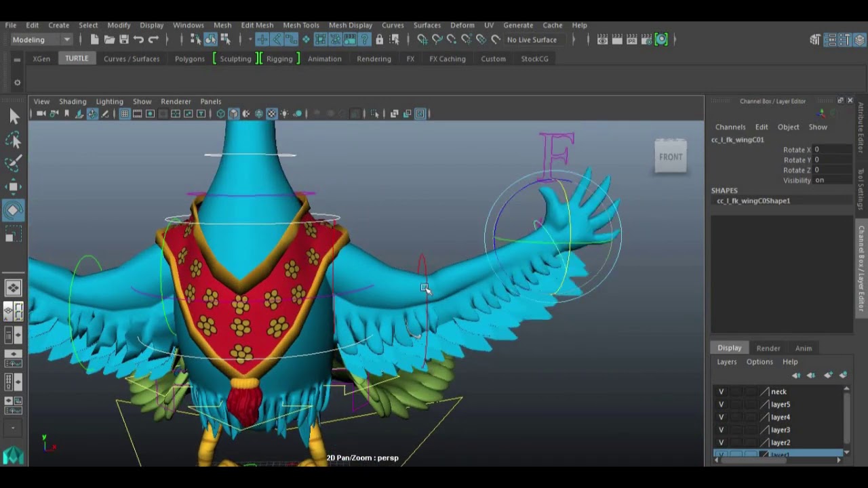Toggle viewport grid display
The image size is (868, 488).
tap(124, 114)
